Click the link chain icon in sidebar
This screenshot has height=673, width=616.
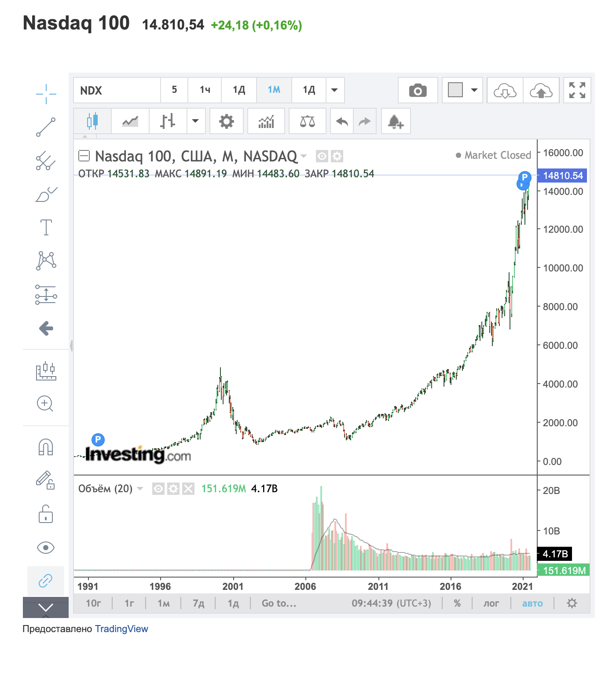46,581
